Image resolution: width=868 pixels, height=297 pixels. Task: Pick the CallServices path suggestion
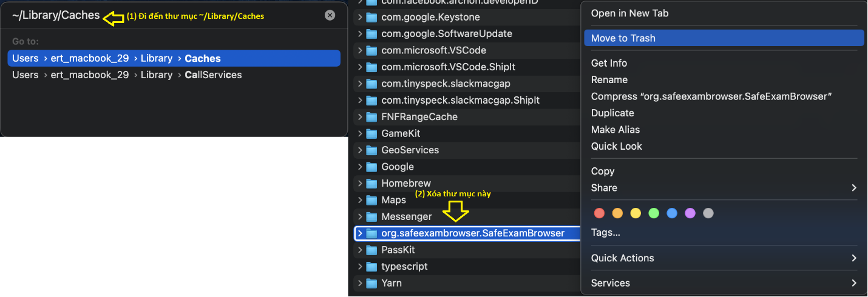point(174,75)
